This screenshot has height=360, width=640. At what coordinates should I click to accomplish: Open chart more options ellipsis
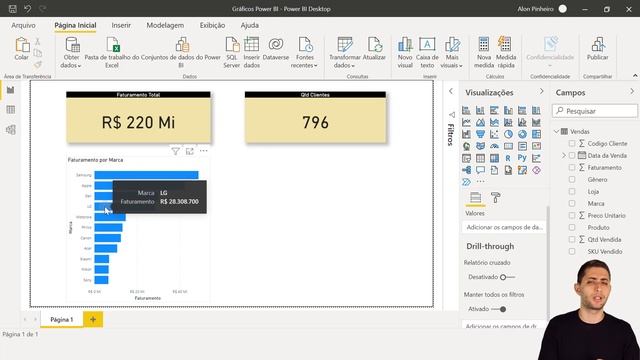203,151
